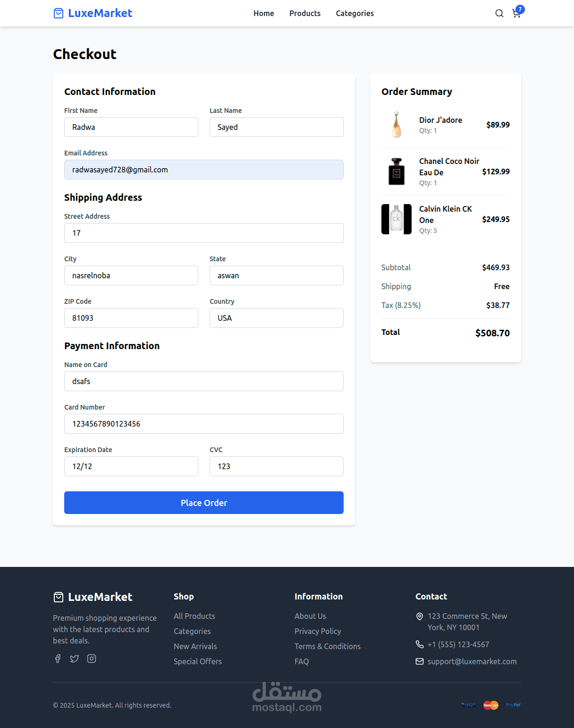This screenshot has width=574, height=728.
Task: Click the LuxeMarket brand name in header
Action: click(100, 13)
